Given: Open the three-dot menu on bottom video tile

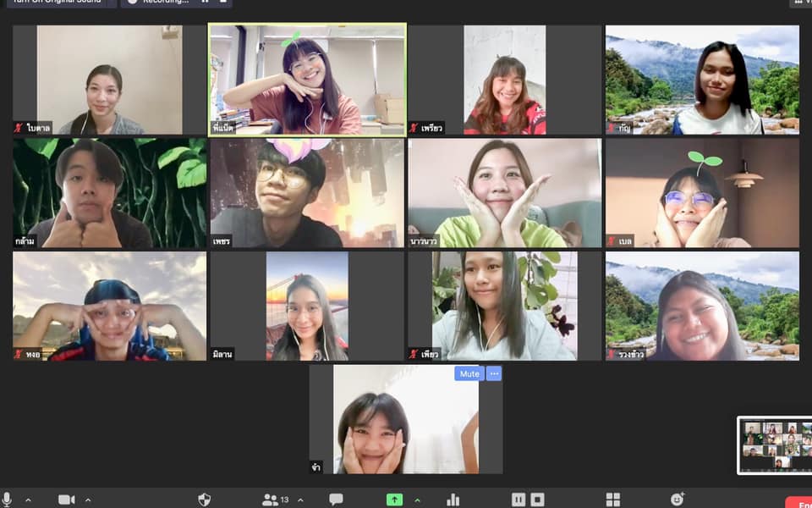Looking at the screenshot, I should 494,373.
